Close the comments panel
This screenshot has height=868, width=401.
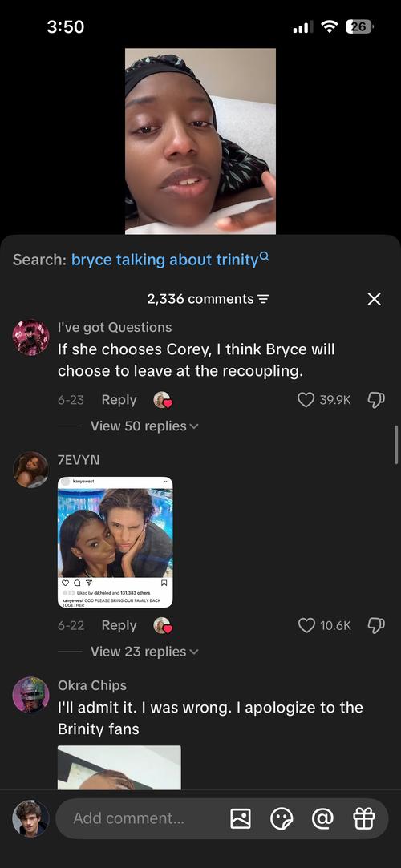(x=375, y=299)
